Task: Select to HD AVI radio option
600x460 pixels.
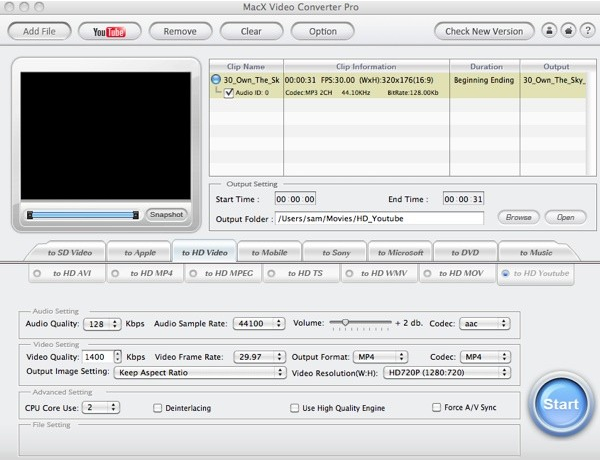Action: click(37, 274)
